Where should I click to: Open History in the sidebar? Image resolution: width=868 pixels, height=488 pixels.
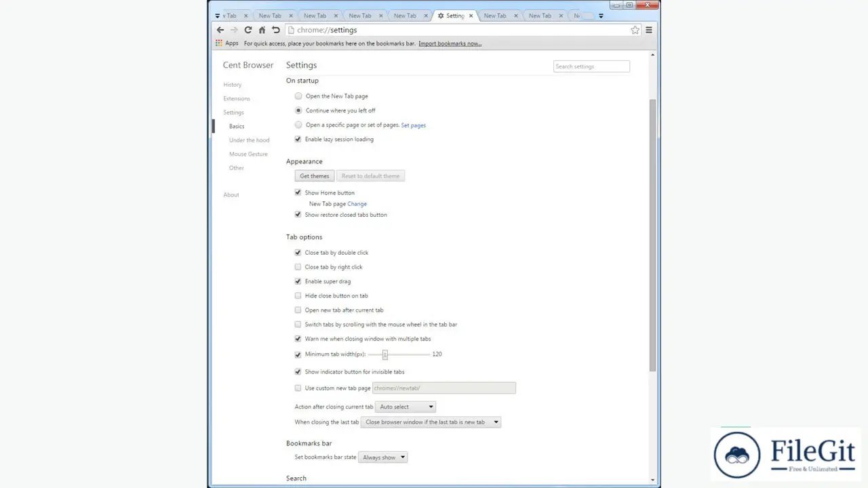[x=233, y=85]
